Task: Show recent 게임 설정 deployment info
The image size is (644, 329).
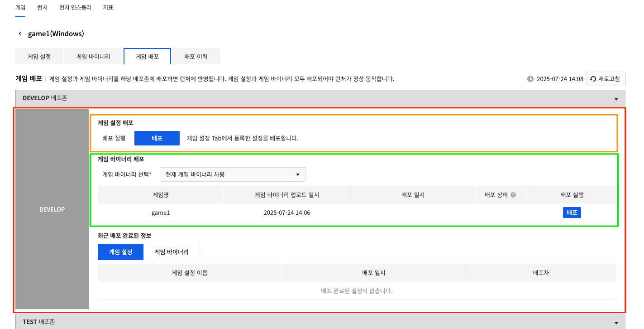Action: coord(120,252)
